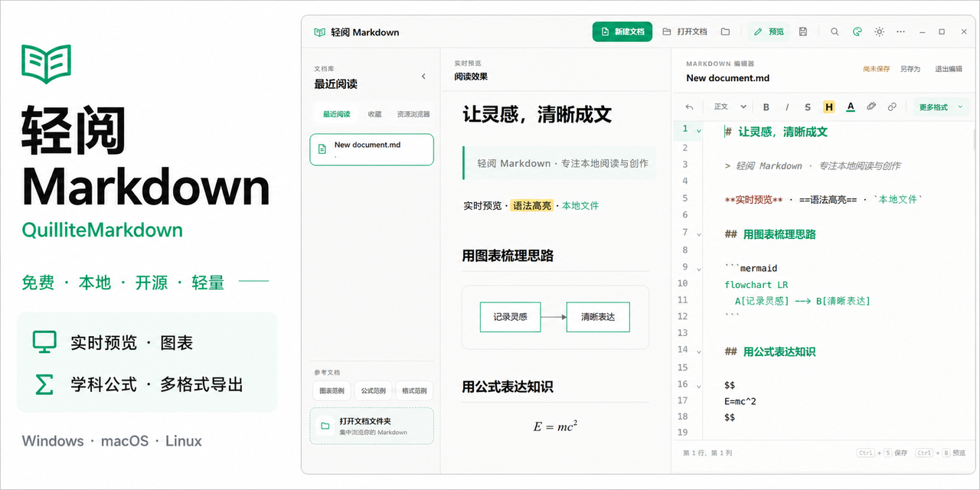This screenshot has width=980, height=490.
Task: Collapse the 文档库 sidebar with chevron
Action: [x=424, y=77]
